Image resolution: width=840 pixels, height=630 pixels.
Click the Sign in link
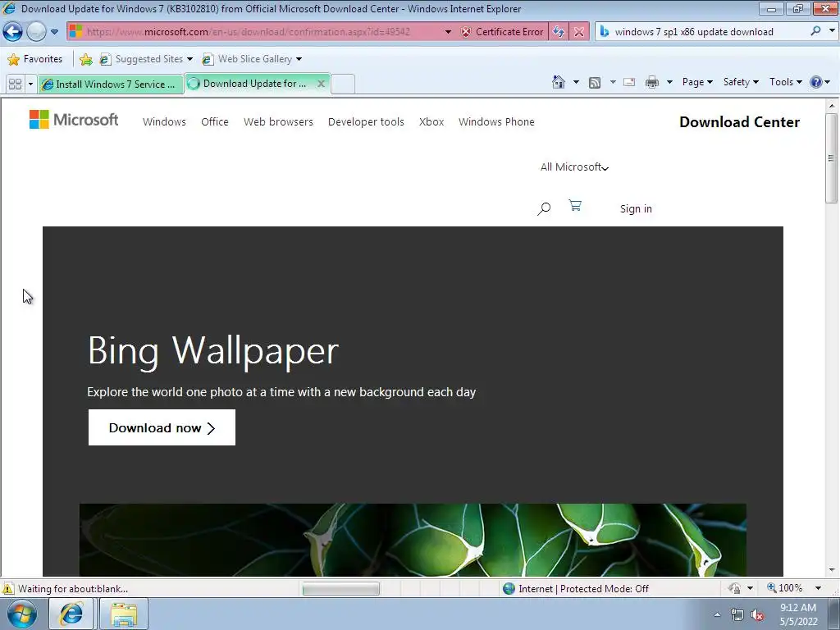[636, 209]
